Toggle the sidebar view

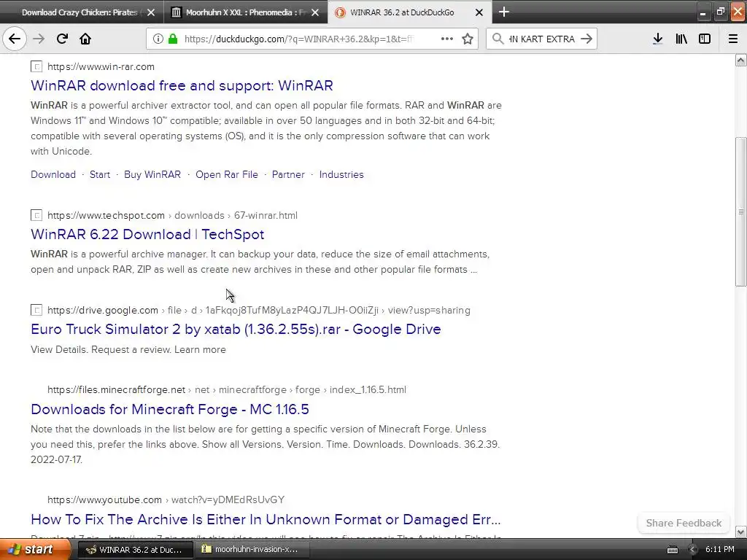[x=705, y=39]
